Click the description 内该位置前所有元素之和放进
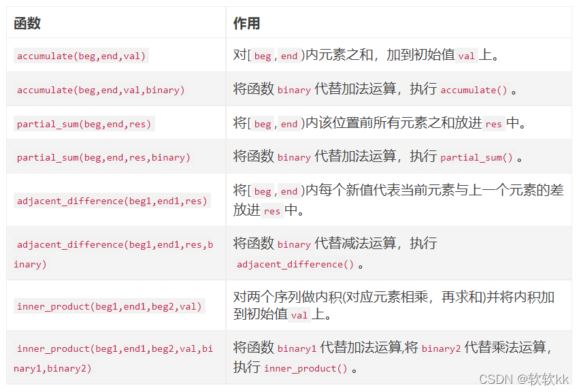The height and width of the screenshot is (392, 579). [x=394, y=123]
